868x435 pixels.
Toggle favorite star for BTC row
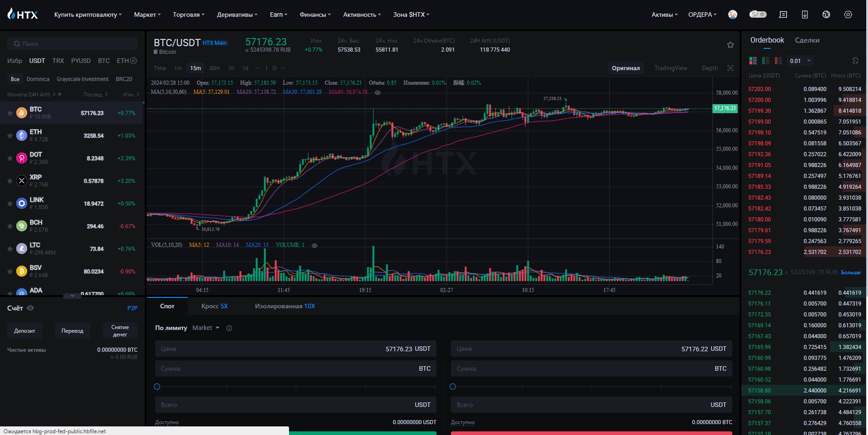(x=10, y=113)
